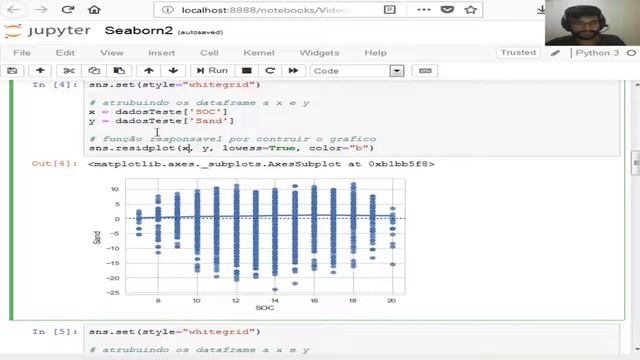
Task: Click the residual scatter plot output
Action: click(x=249, y=244)
